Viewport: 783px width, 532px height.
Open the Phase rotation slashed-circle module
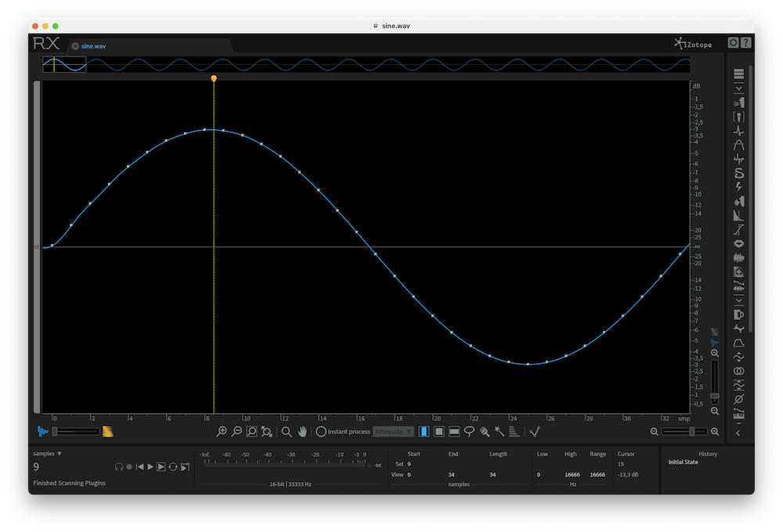pyautogui.click(x=738, y=399)
